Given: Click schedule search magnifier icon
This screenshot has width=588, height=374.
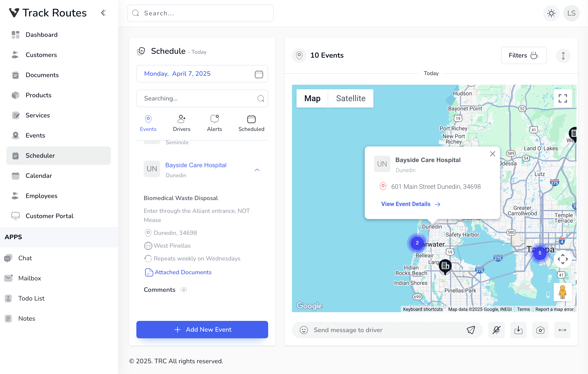Looking at the screenshot, I should [x=261, y=98].
